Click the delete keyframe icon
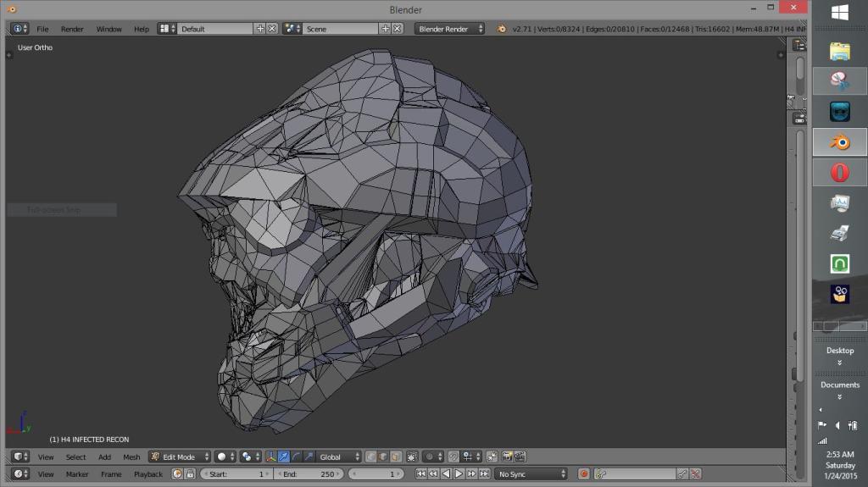 point(696,473)
